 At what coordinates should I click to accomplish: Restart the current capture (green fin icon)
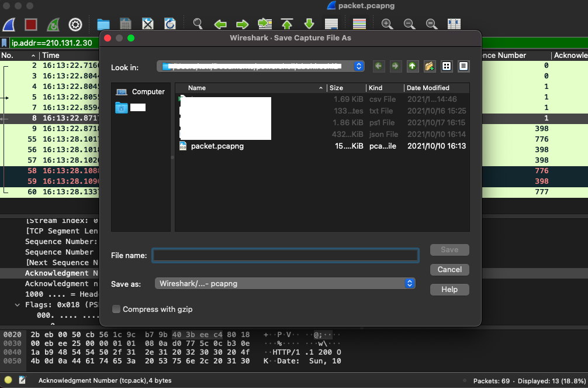click(x=53, y=25)
